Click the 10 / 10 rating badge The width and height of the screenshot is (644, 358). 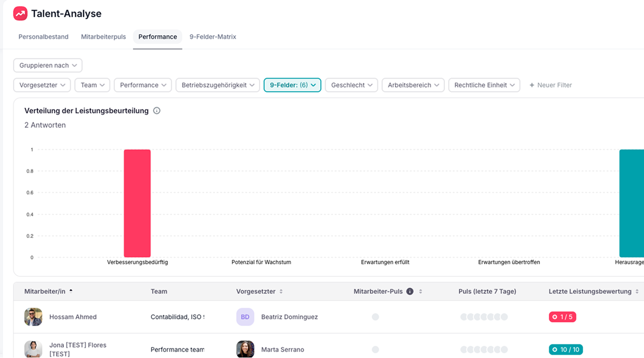(x=566, y=349)
